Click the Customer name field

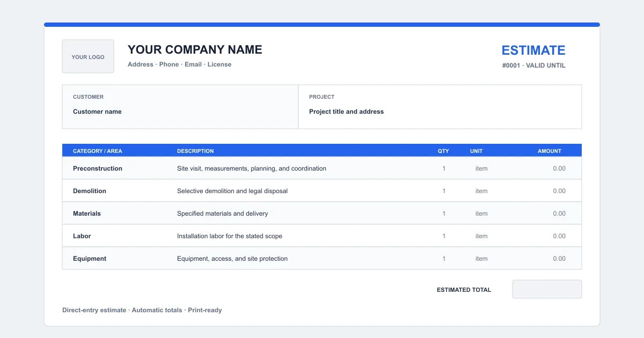(97, 112)
